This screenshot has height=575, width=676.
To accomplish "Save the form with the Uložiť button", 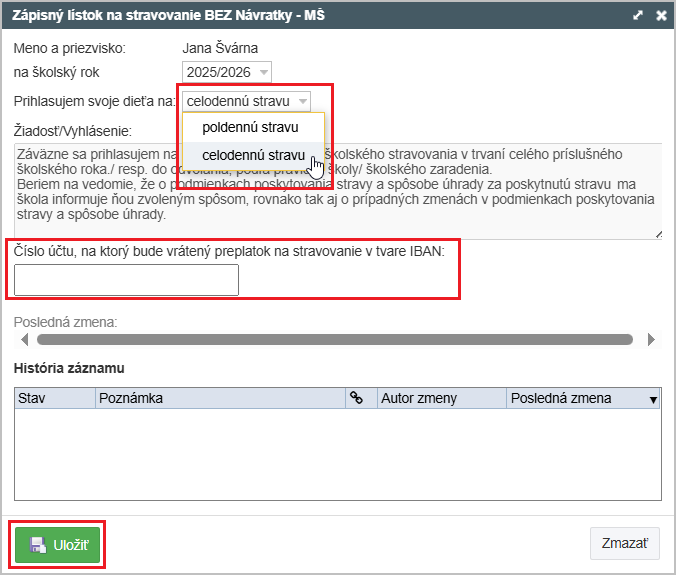I will click(58, 545).
